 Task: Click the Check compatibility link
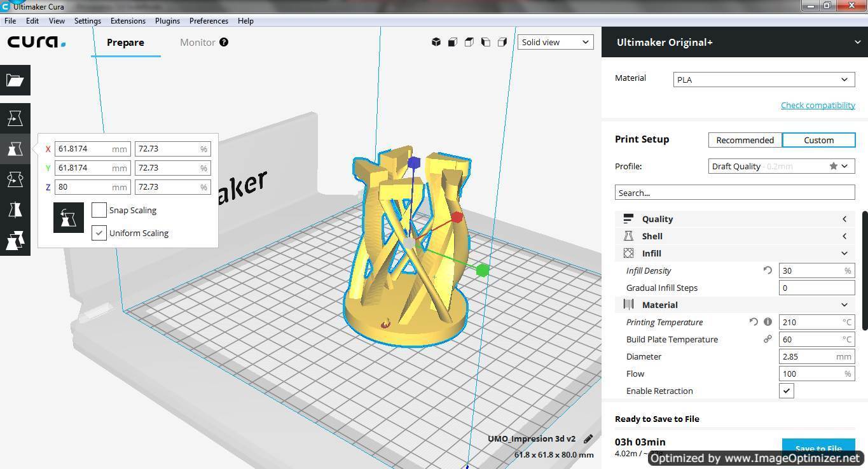818,105
